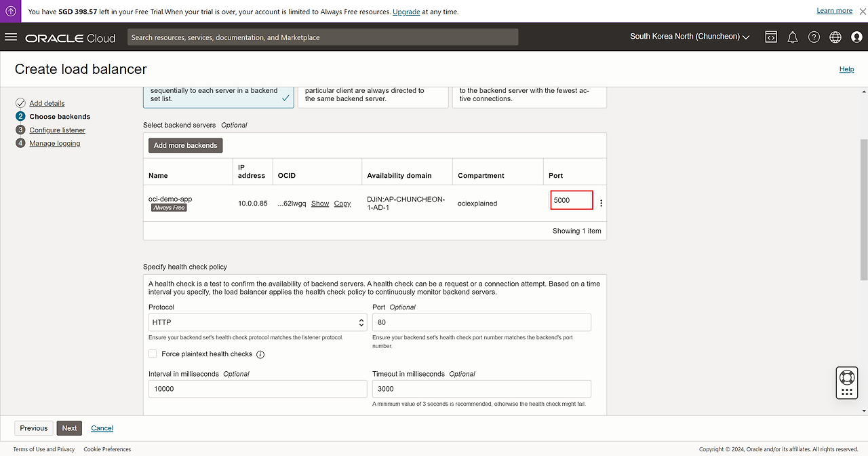
Task: Click the backend Port field showing 5000
Action: click(571, 200)
